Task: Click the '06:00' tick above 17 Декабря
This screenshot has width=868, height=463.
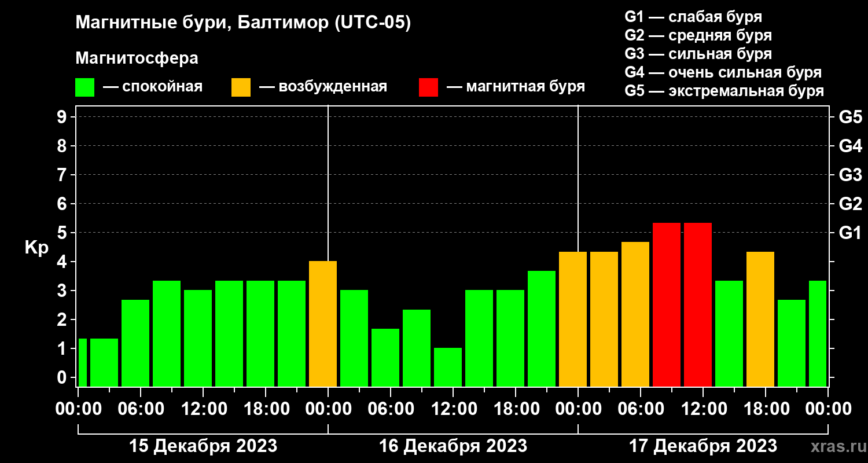Action: point(641,409)
